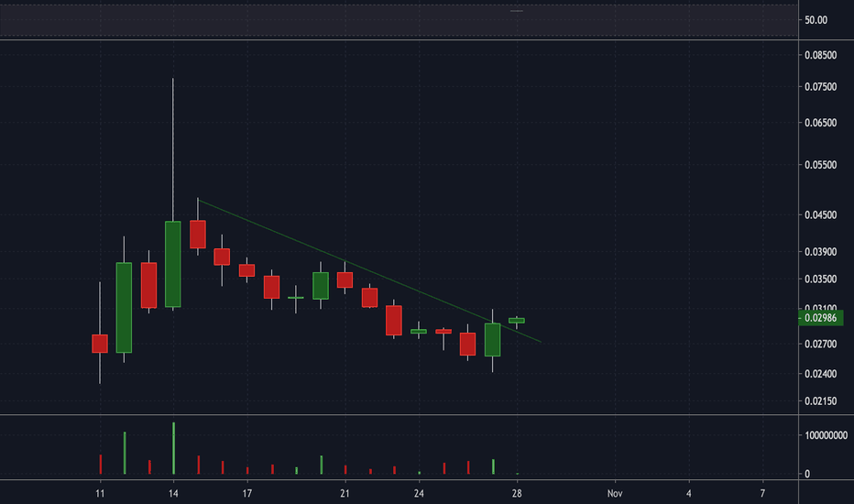Image resolution: width=854 pixels, height=504 pixels.
Task: Select the small green candle above date 24
Action: point(418,332)
